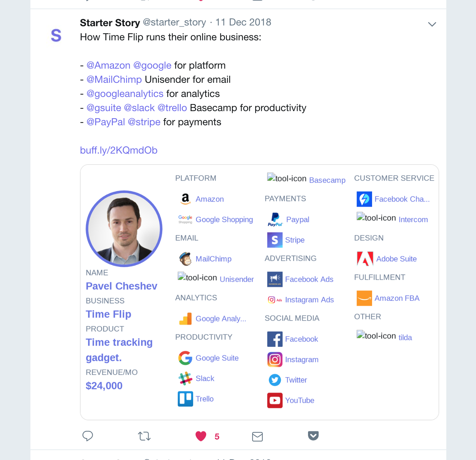
Task: Click the Slack hashtag icon
Action: coord(185,379)
